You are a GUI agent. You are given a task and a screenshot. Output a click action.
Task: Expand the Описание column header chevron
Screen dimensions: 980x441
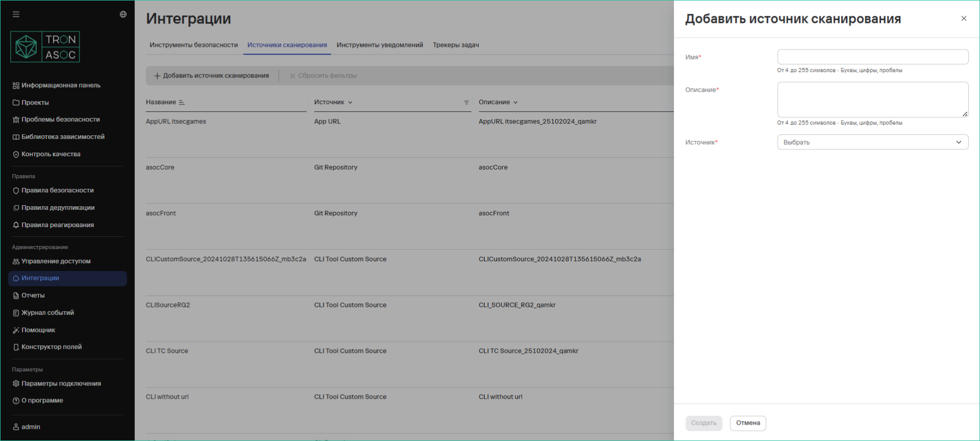515,103
